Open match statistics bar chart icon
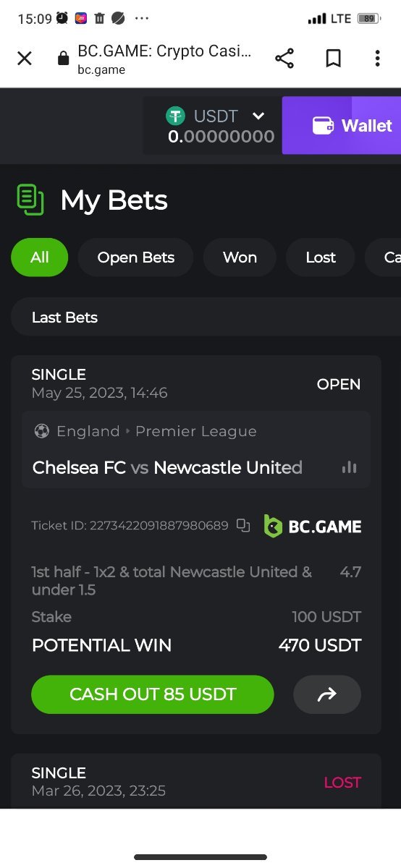 click(349, 467)
